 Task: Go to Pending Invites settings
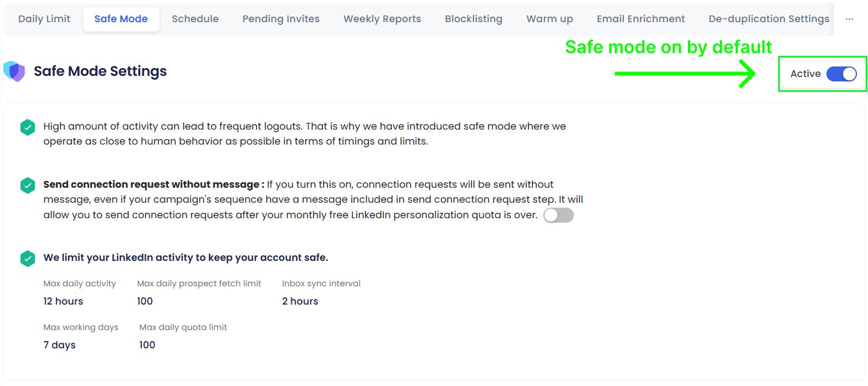pos(281,18)
